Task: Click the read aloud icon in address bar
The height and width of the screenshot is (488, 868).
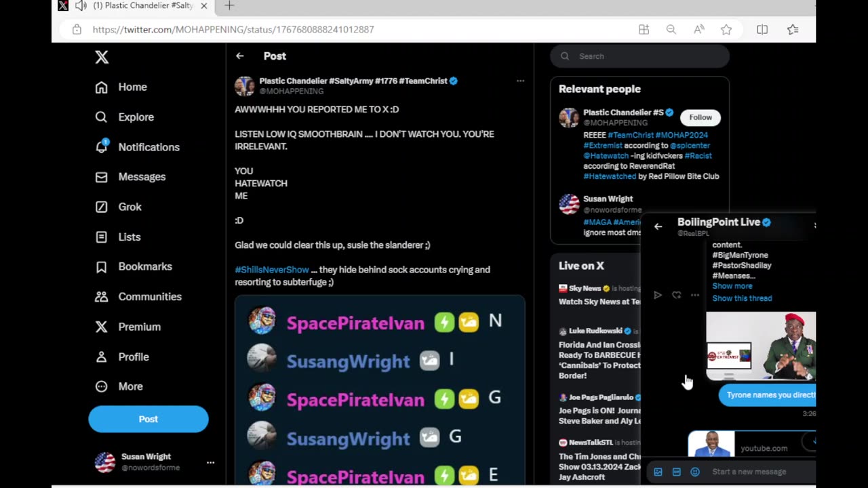Action: pos(699,29)
